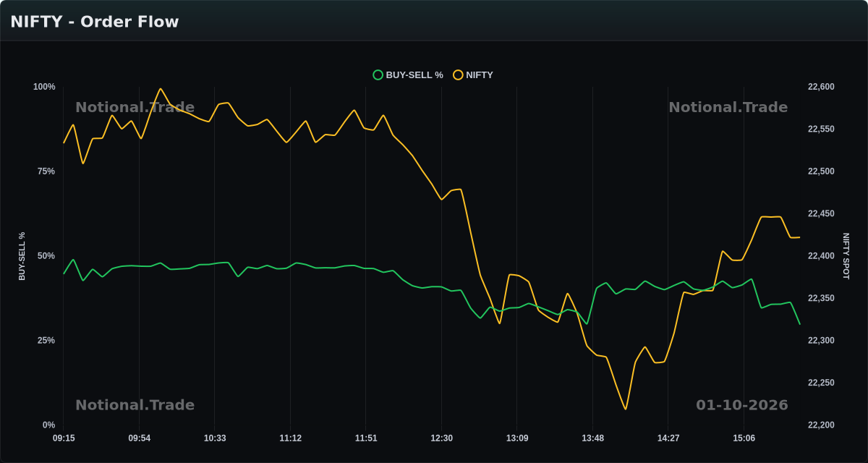This screenshot has width=868, height=463.
Task: Click the 11:51 time axis label
Action: (x=366, y=438)
